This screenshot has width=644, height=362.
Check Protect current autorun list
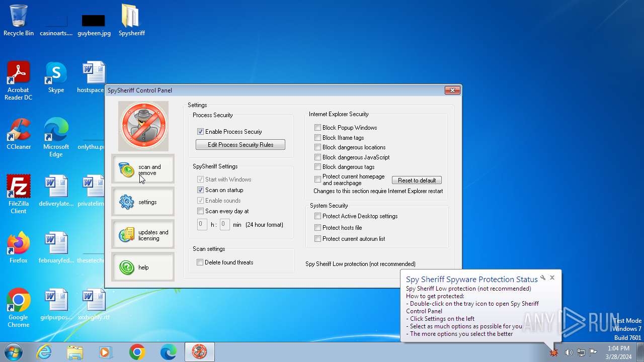point(317,239)
